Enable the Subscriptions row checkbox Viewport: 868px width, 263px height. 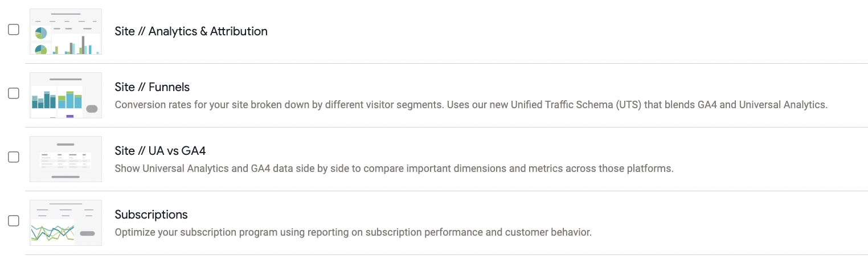(14, 221)
